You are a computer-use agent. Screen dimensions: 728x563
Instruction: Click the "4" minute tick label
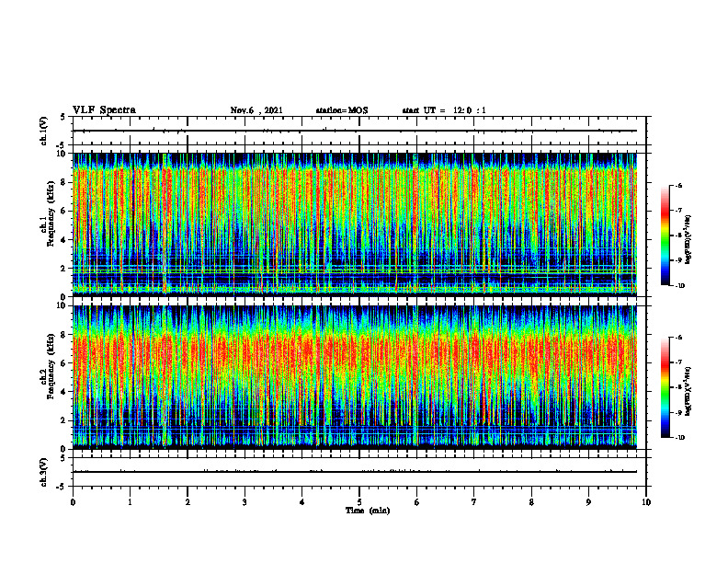pos(302,502)
